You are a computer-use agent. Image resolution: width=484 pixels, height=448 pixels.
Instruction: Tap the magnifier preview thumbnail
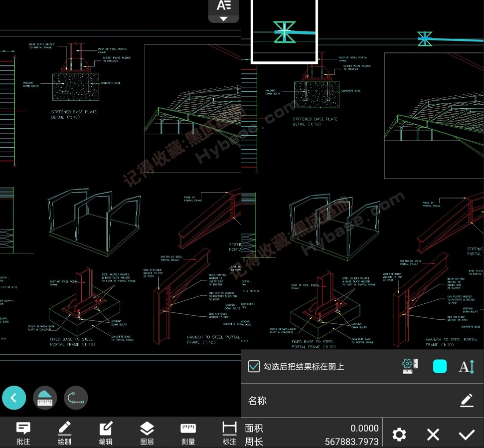point(284,31)
